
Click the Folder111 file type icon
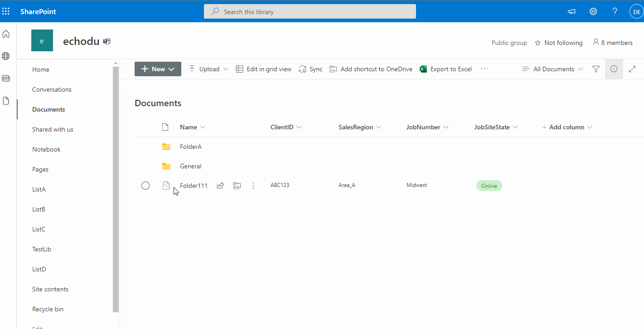pos(166,185)
